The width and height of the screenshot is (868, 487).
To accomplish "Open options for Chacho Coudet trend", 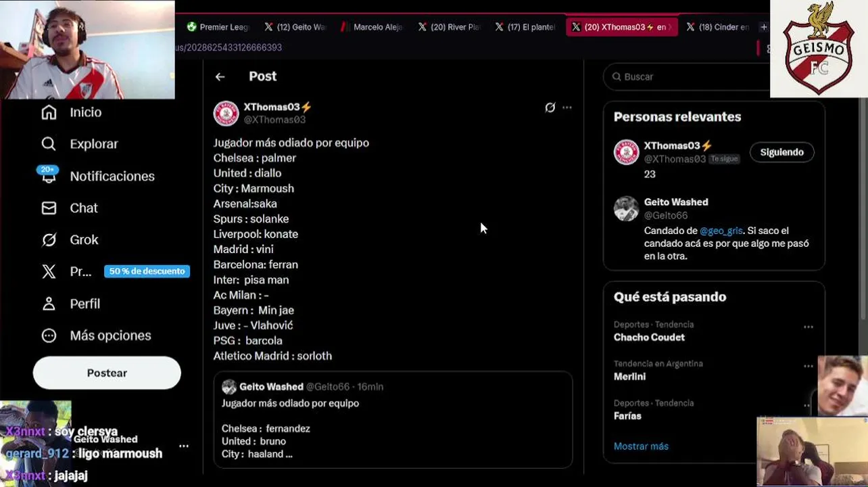I will (808, 327).
